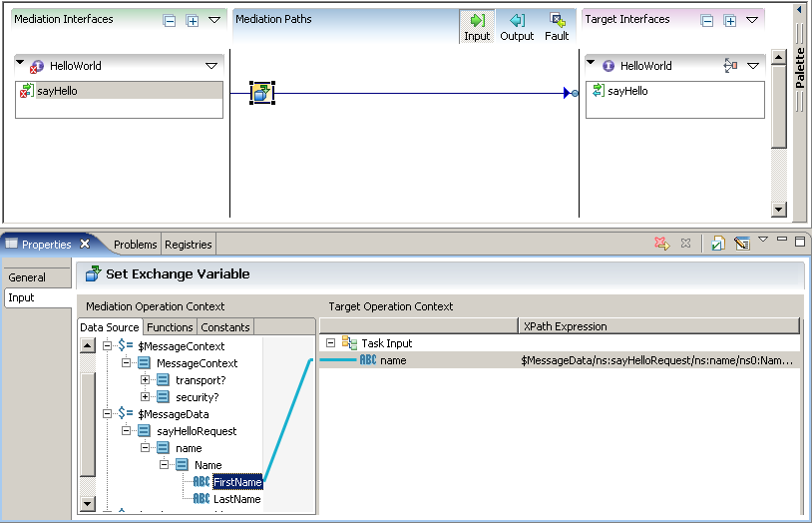Select FirstName in data source tree
The height and width of the screenshot is (523, 812).
(237, 482)
